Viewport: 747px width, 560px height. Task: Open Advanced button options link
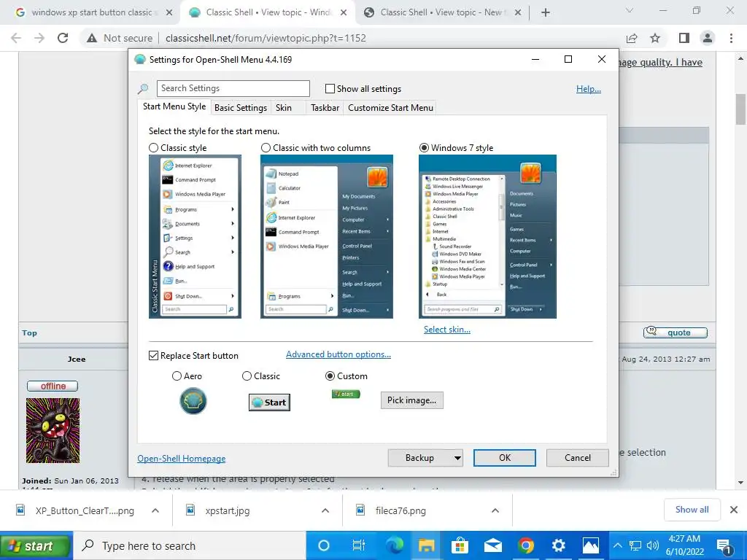tap(338, 354)
